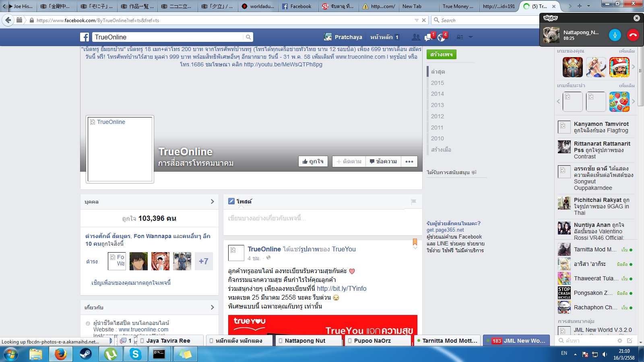Close the Skype call overlay
This screenshot has width=644, height=362.
click(x=636, y=18)
